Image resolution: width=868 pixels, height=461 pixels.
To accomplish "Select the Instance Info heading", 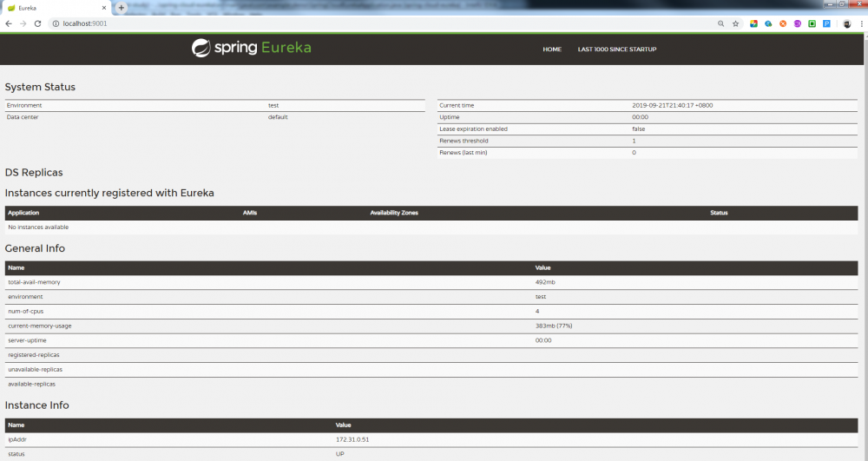I will click(36, 405).
